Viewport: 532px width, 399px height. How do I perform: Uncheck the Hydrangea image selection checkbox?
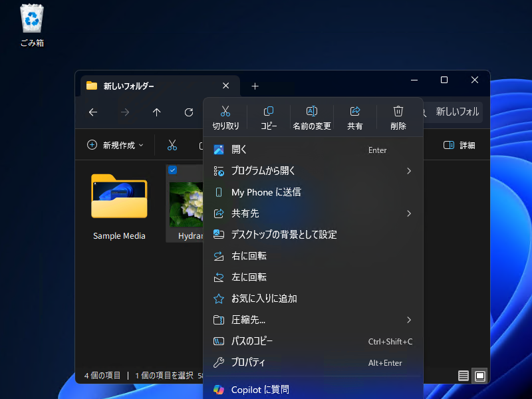(172, 170)
